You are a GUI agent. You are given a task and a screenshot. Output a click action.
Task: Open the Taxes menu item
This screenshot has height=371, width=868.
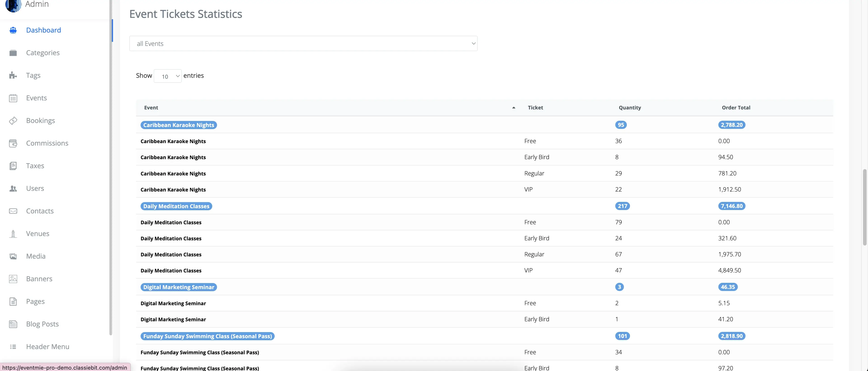tap(35, 166)
